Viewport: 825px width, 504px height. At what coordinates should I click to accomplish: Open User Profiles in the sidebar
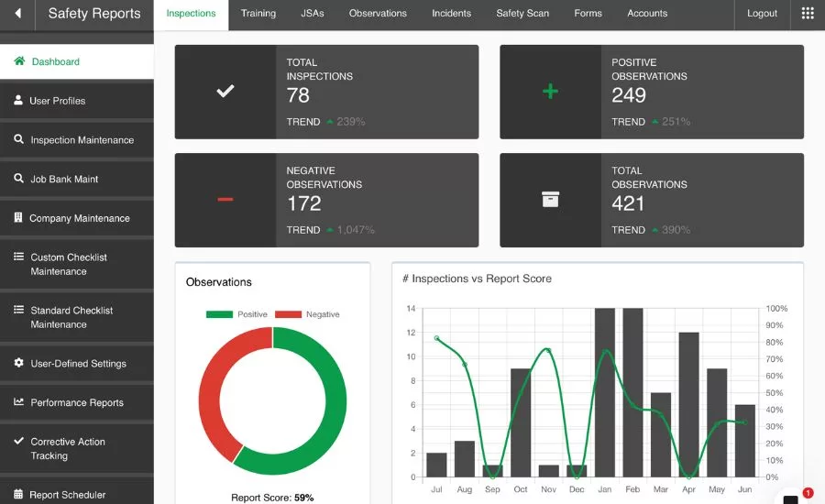pyautogui.click(x=57, y=101)
